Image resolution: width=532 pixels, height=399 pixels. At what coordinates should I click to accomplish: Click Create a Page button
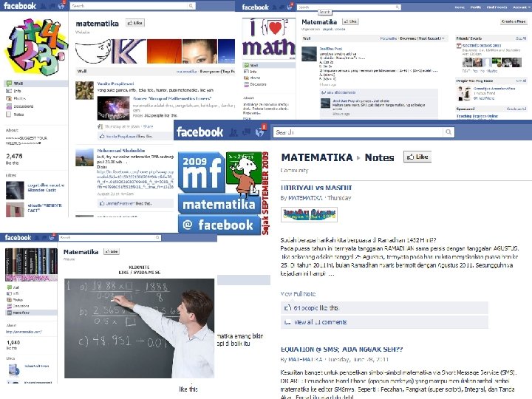tap(514, 21)
